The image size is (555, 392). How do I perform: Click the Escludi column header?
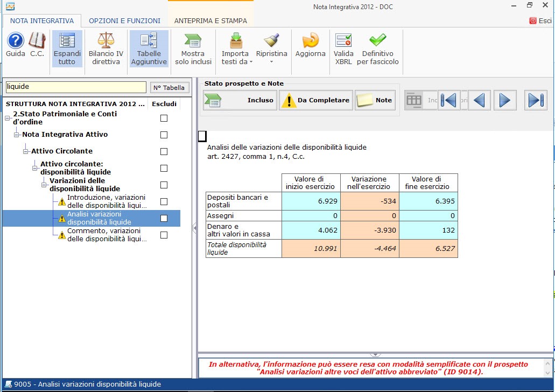(x=164, y=104)
